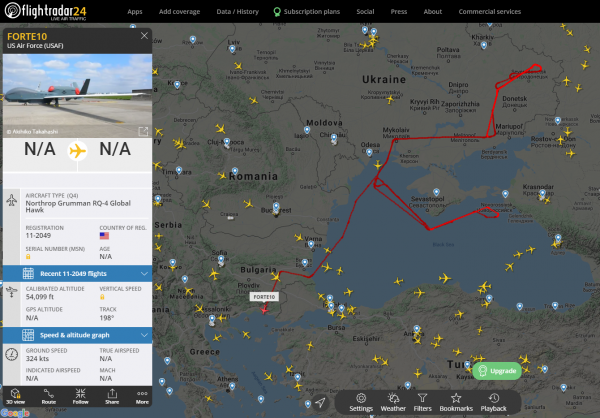Open the Settings gear in bottom toolbar
The width and height of the screenshot is (600, 418).
coord(361,401)
